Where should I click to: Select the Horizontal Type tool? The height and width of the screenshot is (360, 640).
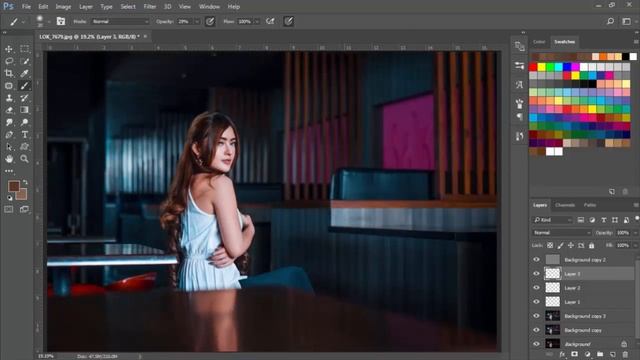click(24, 135)
